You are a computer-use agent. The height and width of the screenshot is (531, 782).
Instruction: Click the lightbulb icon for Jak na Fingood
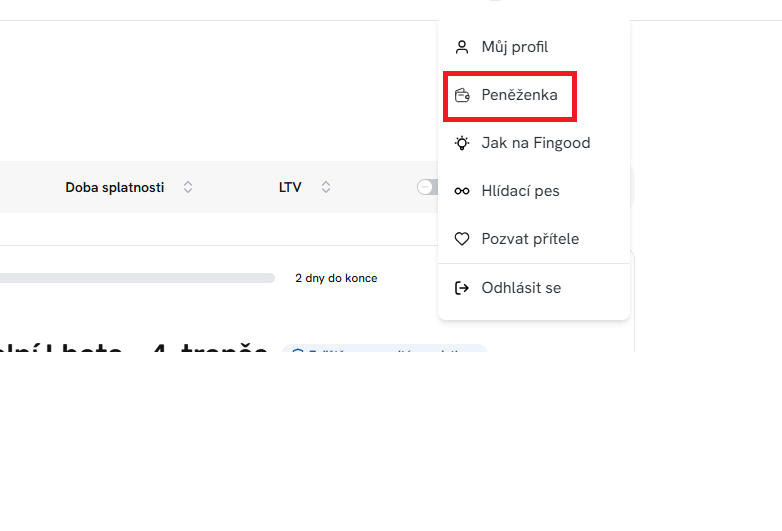461,143
